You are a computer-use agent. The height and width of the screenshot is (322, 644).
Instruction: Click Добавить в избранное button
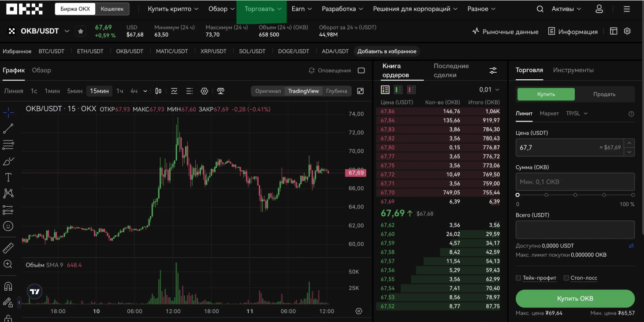(x=387, y=52)
